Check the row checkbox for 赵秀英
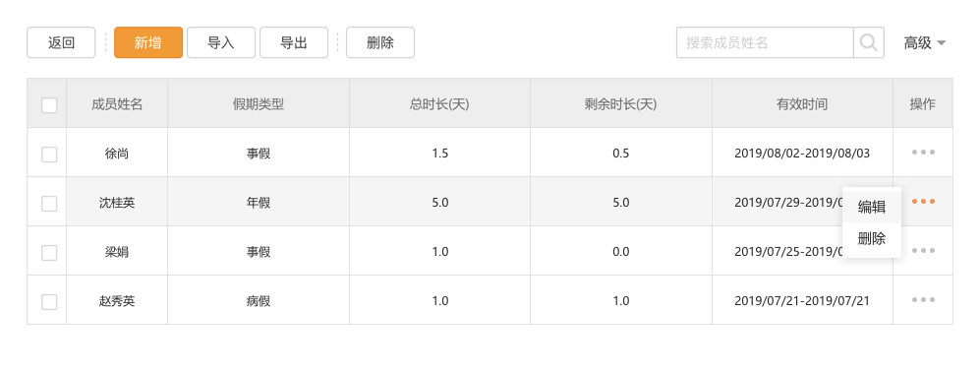 [x=49, y=302]
